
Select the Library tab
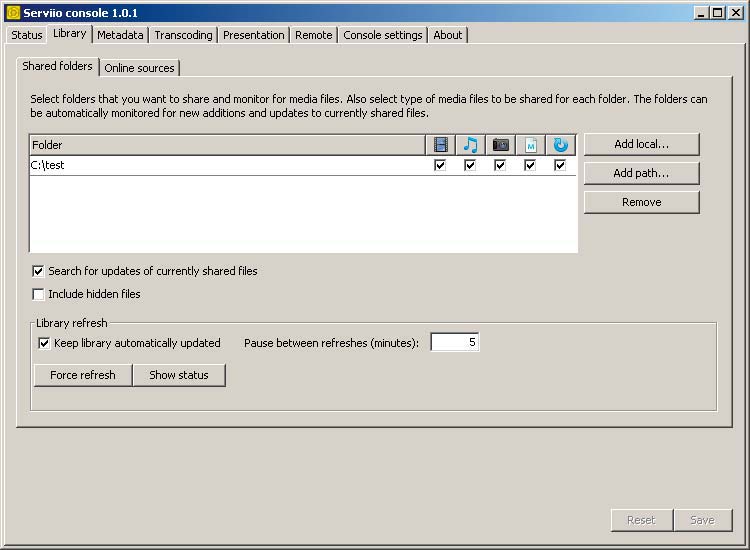click(69, 33)
